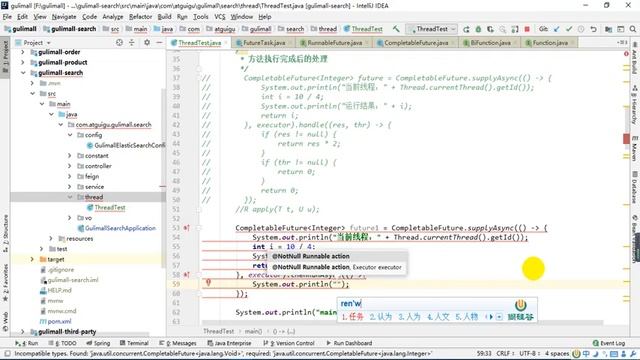The height and width of the screenshot is (360, 640).
Task: Click the Git revert undo icon
Action: [593, 29]
